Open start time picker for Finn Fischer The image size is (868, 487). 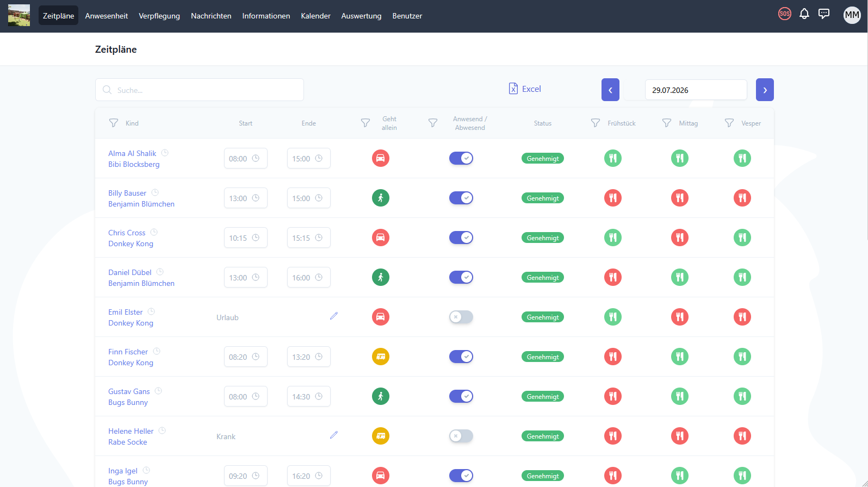click(246, 357)
